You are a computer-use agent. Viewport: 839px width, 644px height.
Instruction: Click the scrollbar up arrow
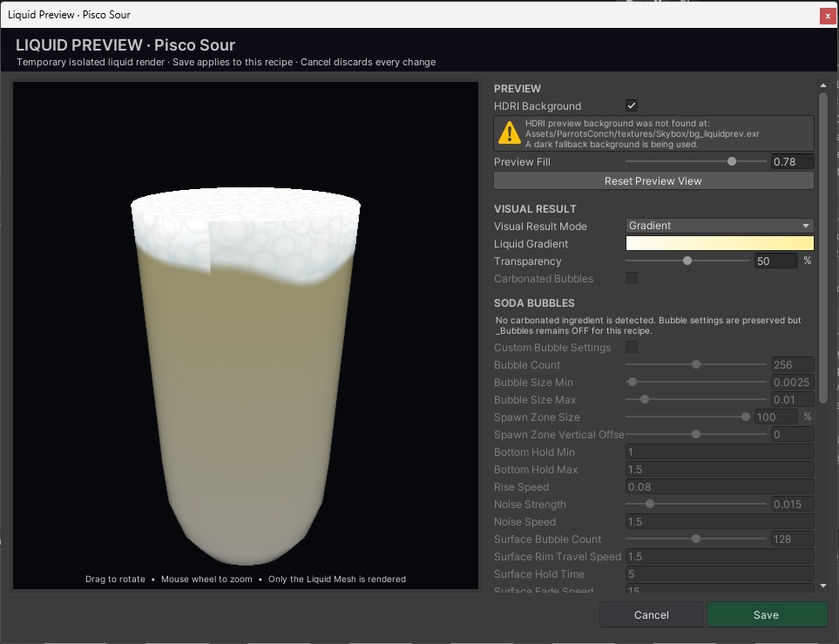[823, 85]
